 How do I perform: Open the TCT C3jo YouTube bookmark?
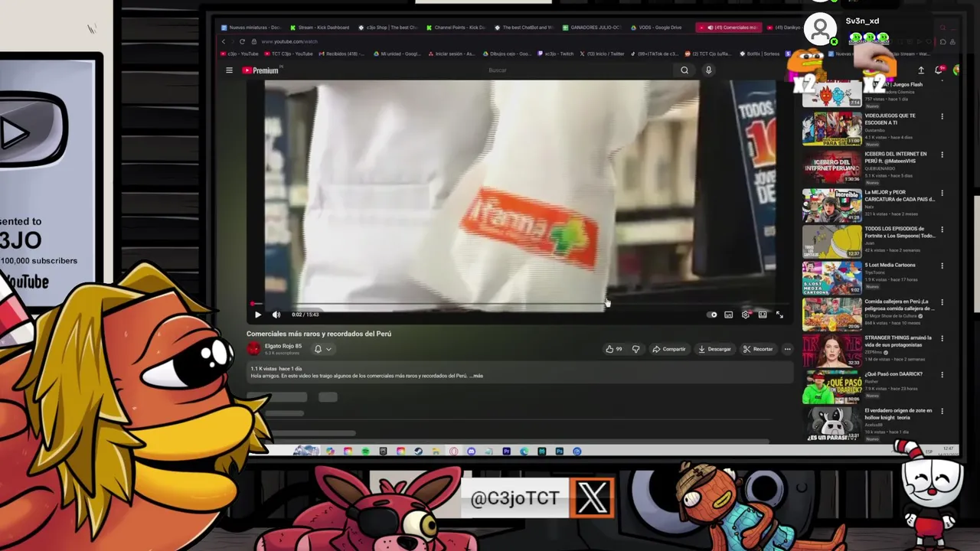(289, 54)
